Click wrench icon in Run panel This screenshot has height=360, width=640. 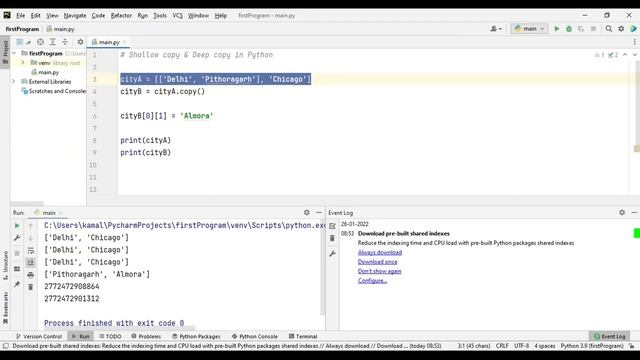[x=17, y=238]
